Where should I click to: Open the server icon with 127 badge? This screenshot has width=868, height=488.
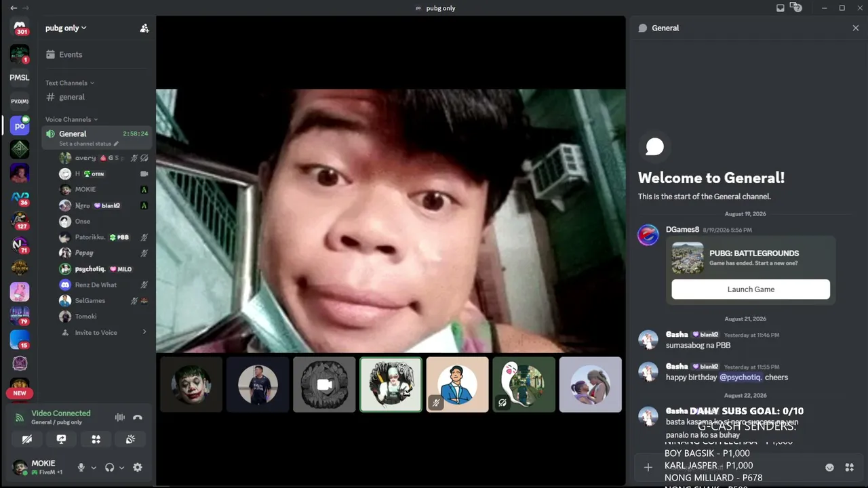coord(20,221)
